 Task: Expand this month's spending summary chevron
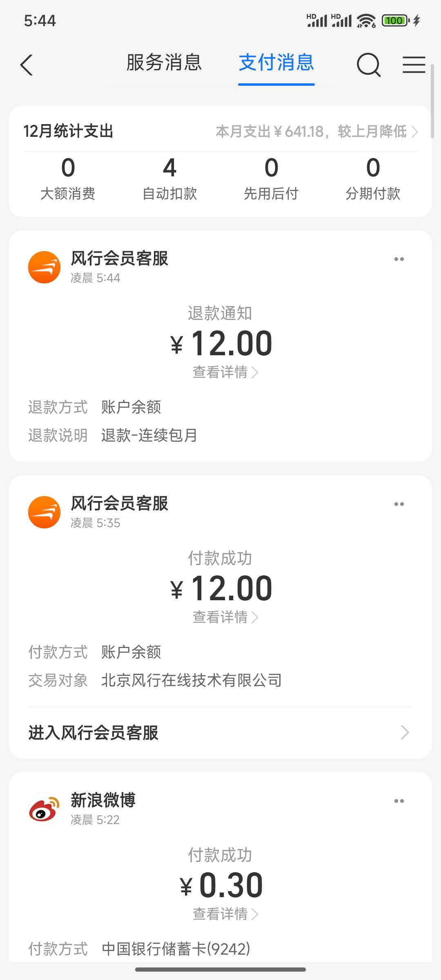click(x=415, y=131)
